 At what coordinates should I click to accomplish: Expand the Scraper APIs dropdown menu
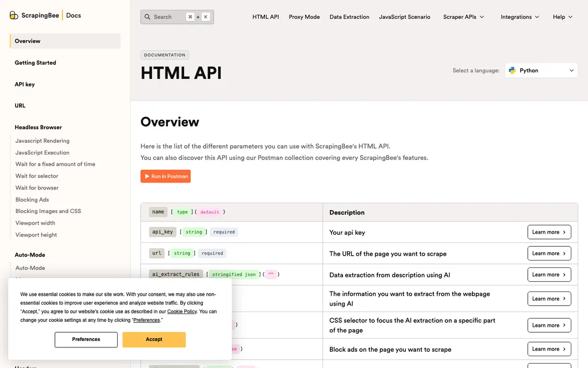(464, 17)
